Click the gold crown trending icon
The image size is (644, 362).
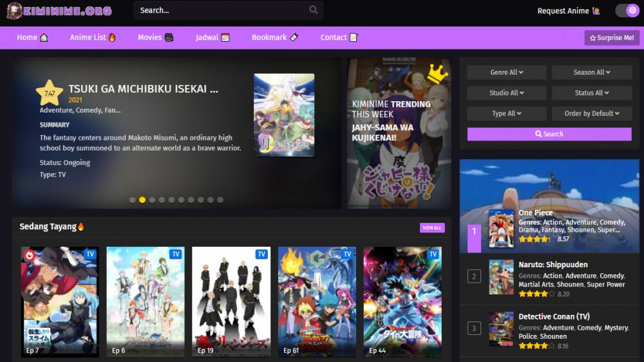[x=437, y=74]
